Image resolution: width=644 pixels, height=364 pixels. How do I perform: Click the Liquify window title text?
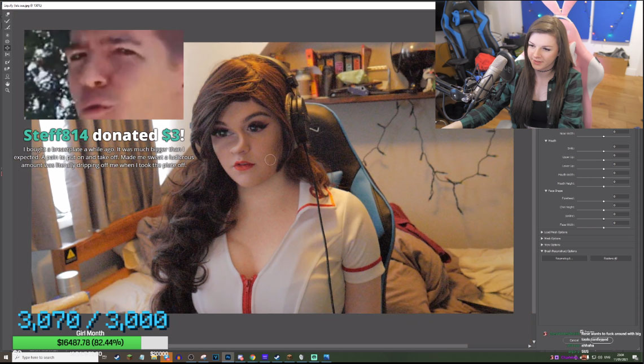point(23,5)
